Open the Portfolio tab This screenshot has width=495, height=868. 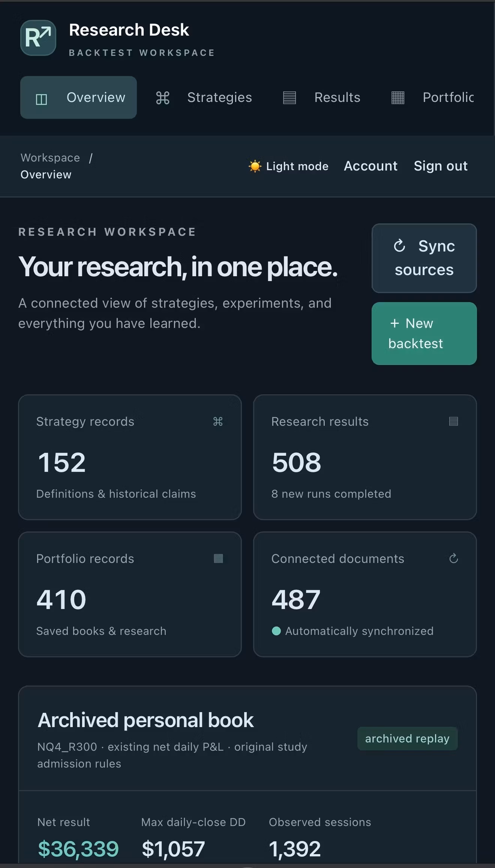(x=432, y=97)
